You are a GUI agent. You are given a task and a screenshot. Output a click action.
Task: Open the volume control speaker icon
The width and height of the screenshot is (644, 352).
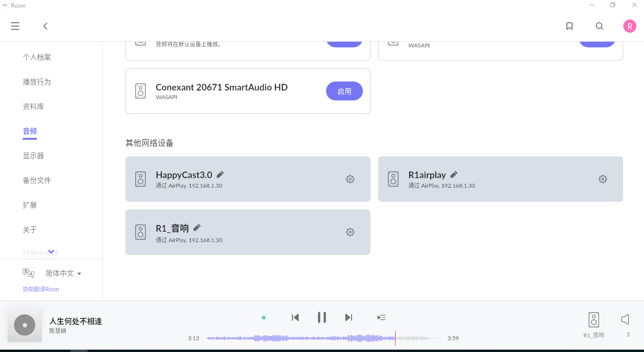coord(626,319)
